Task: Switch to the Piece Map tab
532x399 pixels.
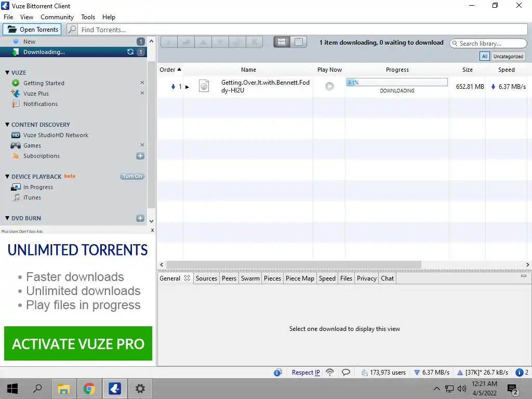Action: [300, 278]
